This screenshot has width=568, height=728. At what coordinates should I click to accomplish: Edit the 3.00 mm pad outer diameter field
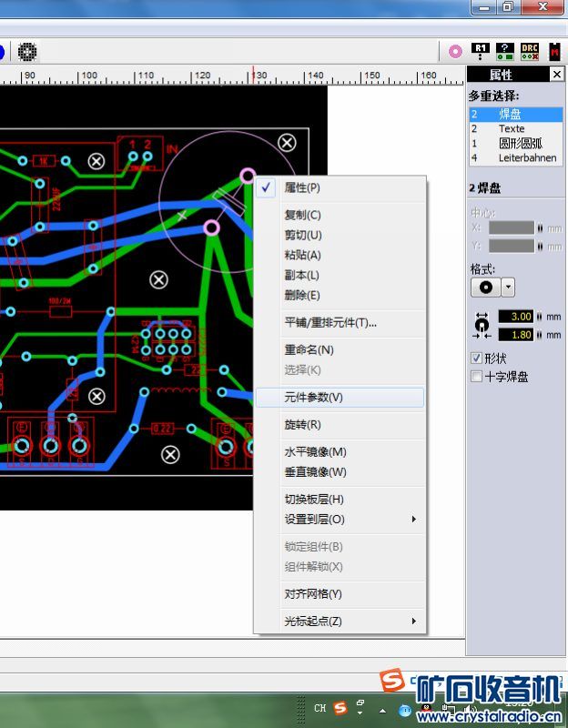(x=516, y=317)
